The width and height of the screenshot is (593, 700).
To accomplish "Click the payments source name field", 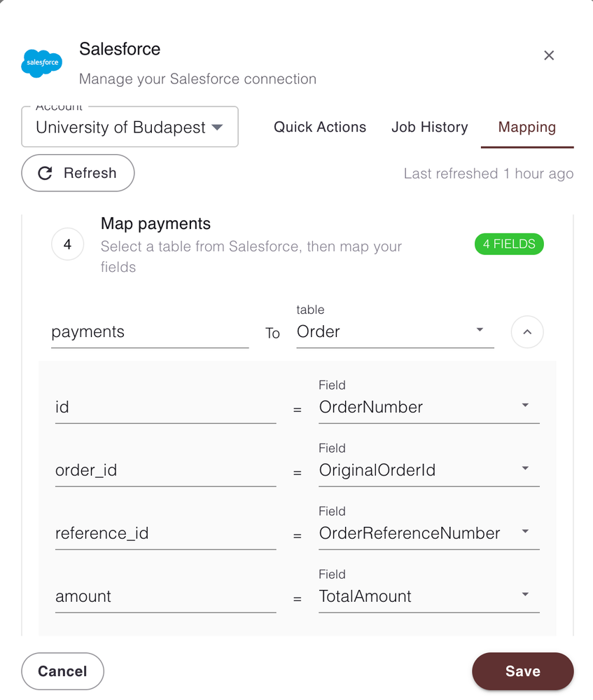I will (150, 331).
